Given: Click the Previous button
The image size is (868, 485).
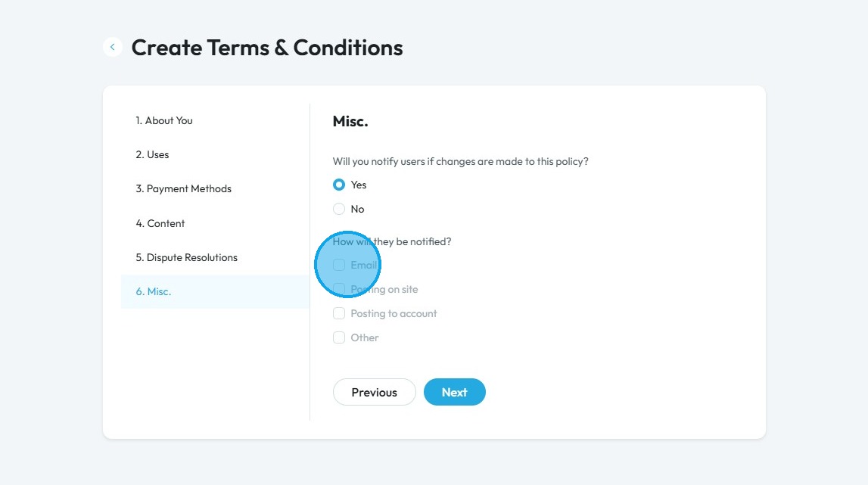Looking at the screenshot, I should pos(374,392).
